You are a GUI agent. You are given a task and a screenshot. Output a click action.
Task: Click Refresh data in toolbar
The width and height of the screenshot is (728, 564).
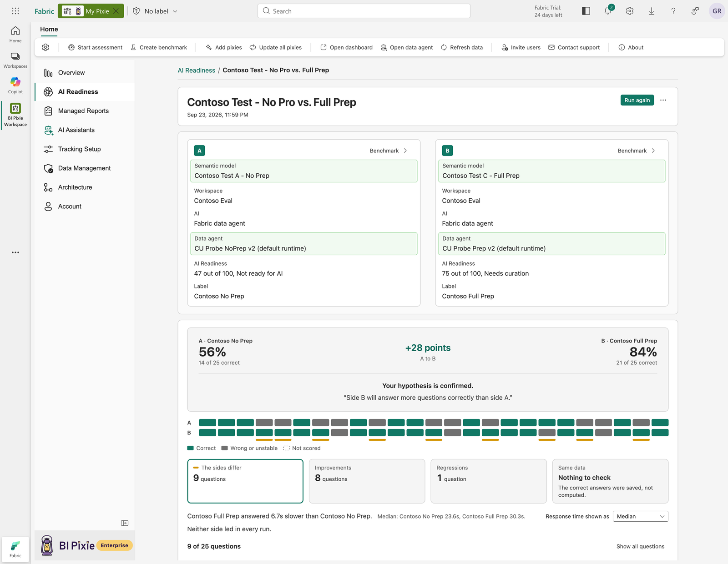point(462,47)
